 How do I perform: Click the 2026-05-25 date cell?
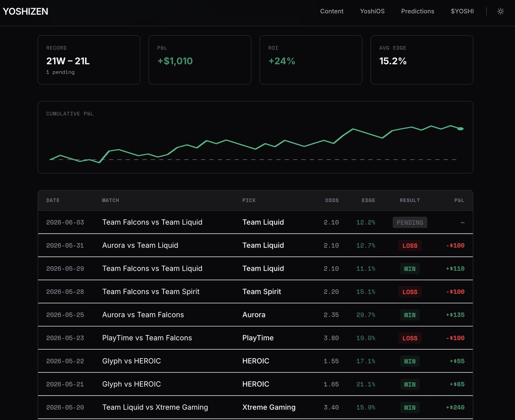pyautogui.click(x=65, y=315)
